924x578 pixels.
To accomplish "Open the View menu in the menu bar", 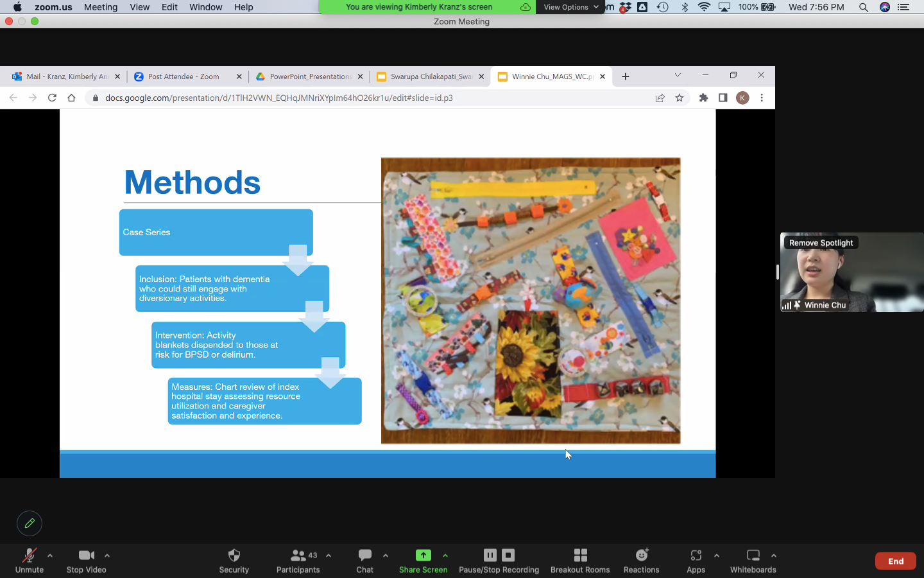I will tap(139, 7).
